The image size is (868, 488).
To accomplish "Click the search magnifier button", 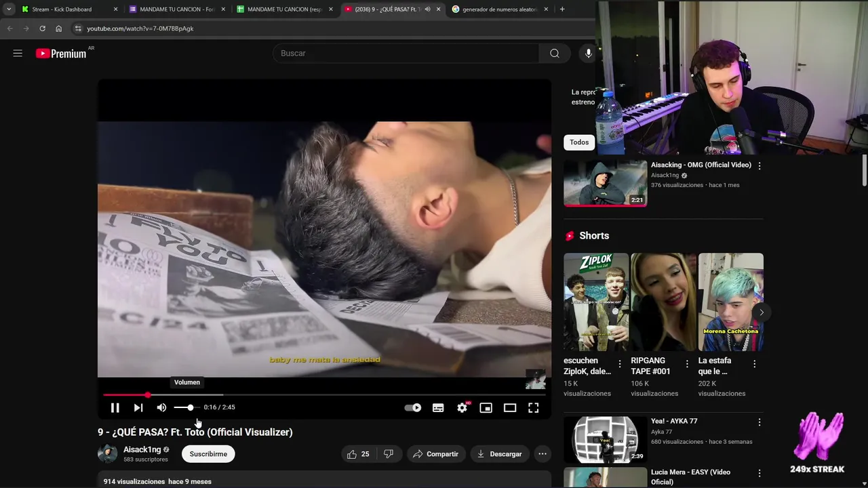I will pos(555,53).
